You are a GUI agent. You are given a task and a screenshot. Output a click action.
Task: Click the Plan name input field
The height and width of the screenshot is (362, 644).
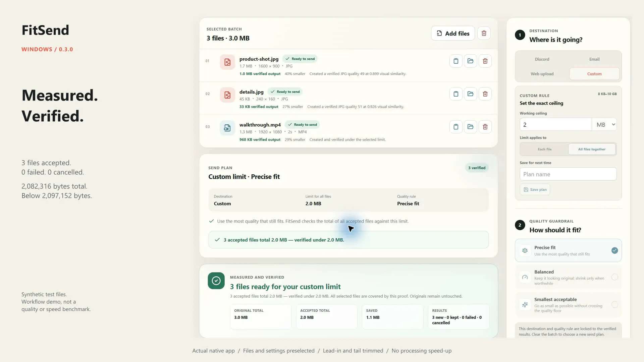[x=568, y=174]
